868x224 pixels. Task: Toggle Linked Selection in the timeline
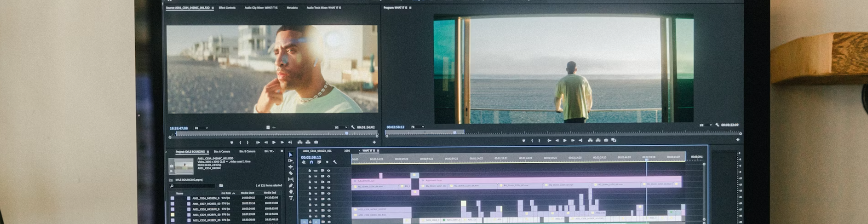(x=319, y=162)
